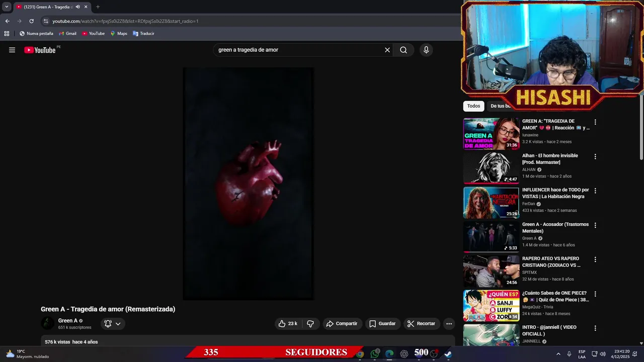This screenshot has height=362, width=644.
Task: Click the video player heart artwork
Action: [x=250, y=183]
